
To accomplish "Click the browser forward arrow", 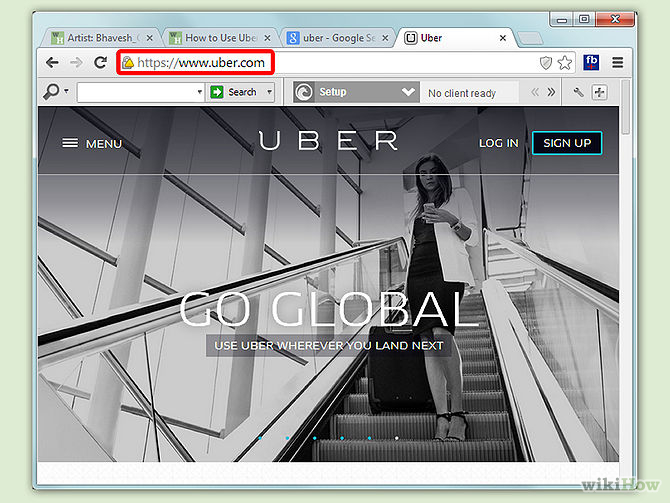I will pos(76,63).
